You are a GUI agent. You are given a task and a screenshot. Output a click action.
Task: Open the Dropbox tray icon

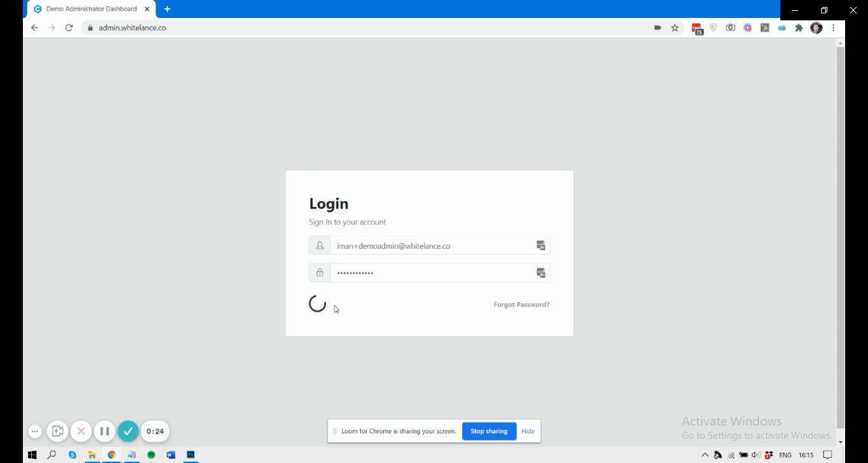coord(769,455)
